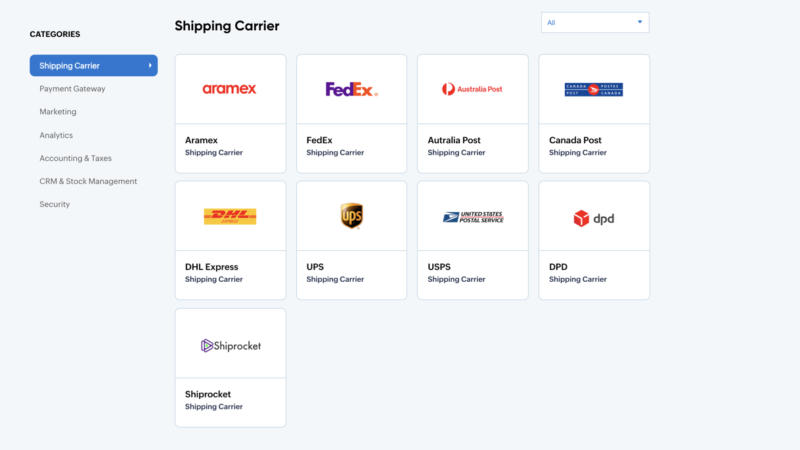Click the Aramex logo
This screenshot has width=800, height=450.
click(229, 89)
